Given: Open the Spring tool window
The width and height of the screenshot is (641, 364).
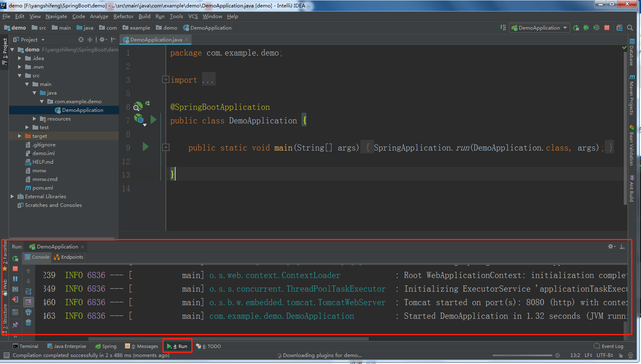Looking at the screenshot, I should click(x=106, y=346).
